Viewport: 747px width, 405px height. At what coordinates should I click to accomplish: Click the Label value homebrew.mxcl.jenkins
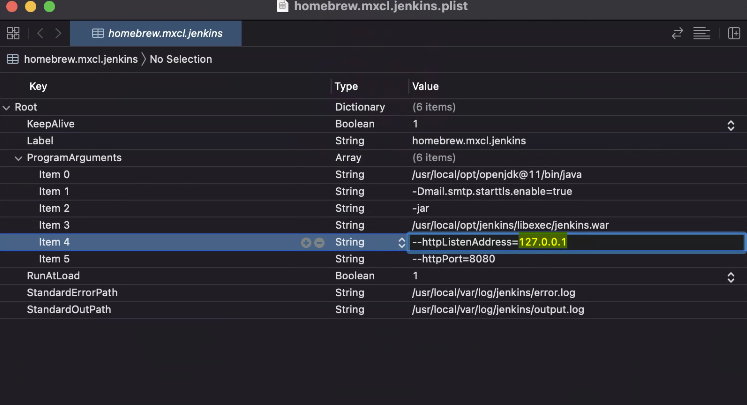pyautogui.click(x=469, y=141)
